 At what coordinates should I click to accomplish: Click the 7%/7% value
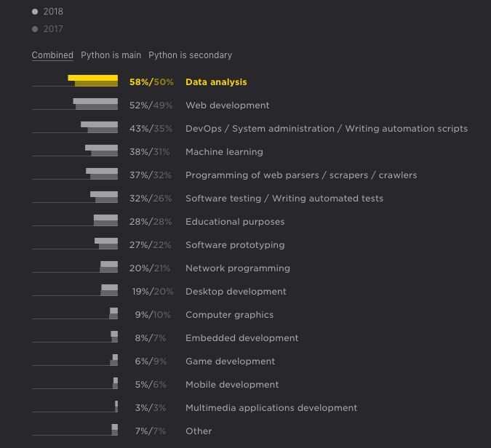[x=151, y=431]
